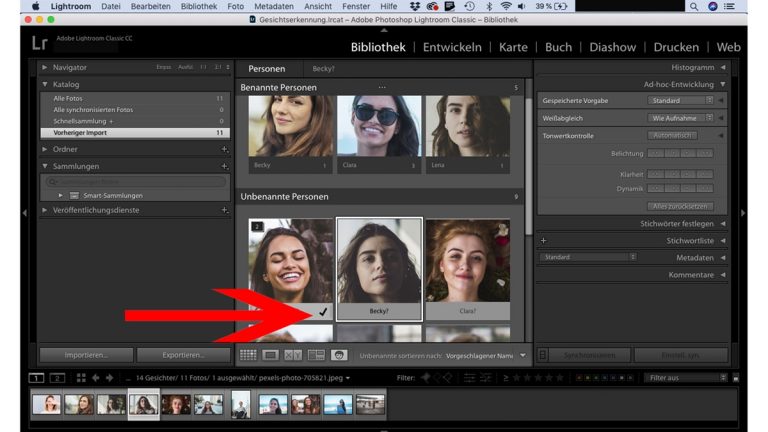This screenshot has width=768, height=432.
Task: Switch to grid view in toolbar
Action: tap(248, 355)
